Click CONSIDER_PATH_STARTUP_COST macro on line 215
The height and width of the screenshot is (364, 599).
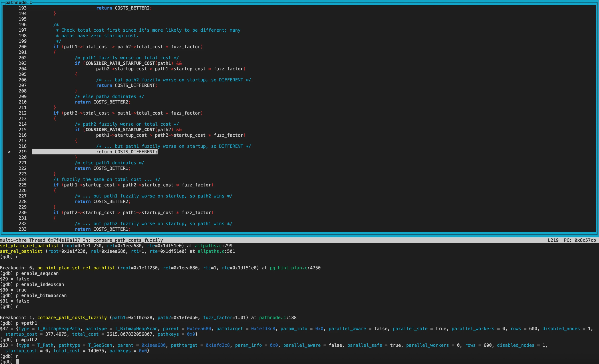click(120, 130)
